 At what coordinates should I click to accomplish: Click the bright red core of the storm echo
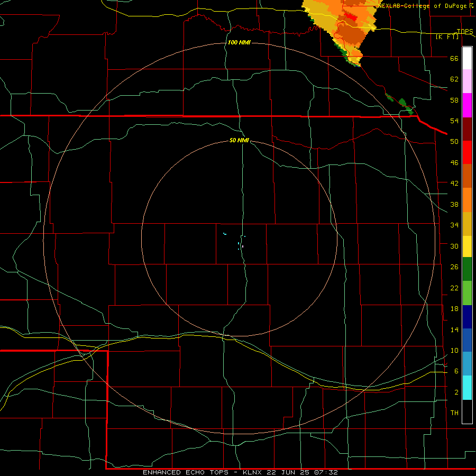(352, 17)
